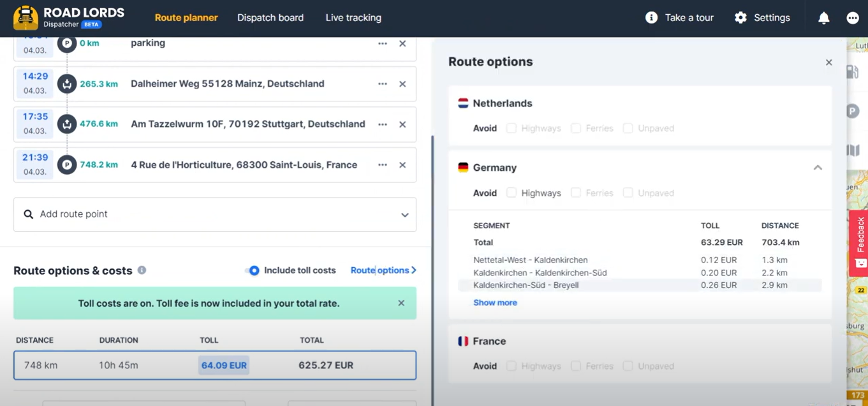
Task: Collapse the Germany toll section
Action: [x=818, y=167]
